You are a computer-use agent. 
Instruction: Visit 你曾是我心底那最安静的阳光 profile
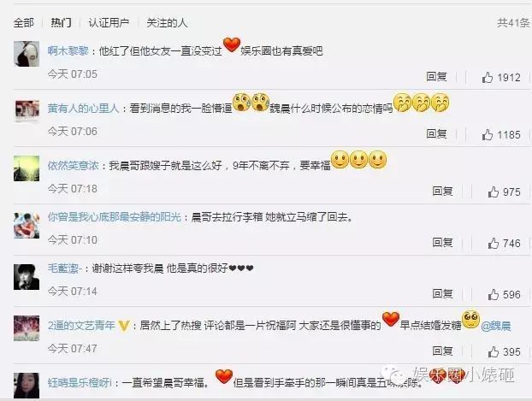click(114, 216)
